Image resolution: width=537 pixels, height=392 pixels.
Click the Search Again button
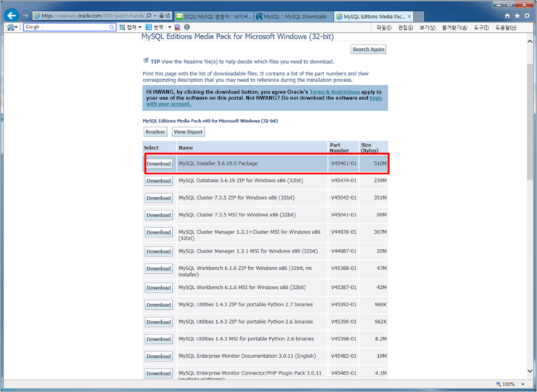coord(369,49)
